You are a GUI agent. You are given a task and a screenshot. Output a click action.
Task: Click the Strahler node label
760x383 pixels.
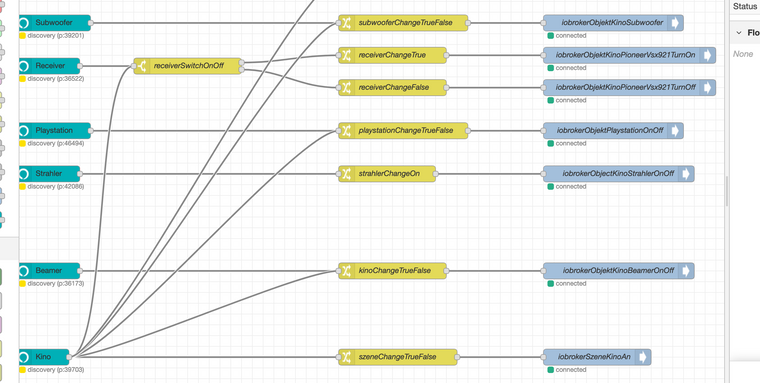(x=48, y=174)
